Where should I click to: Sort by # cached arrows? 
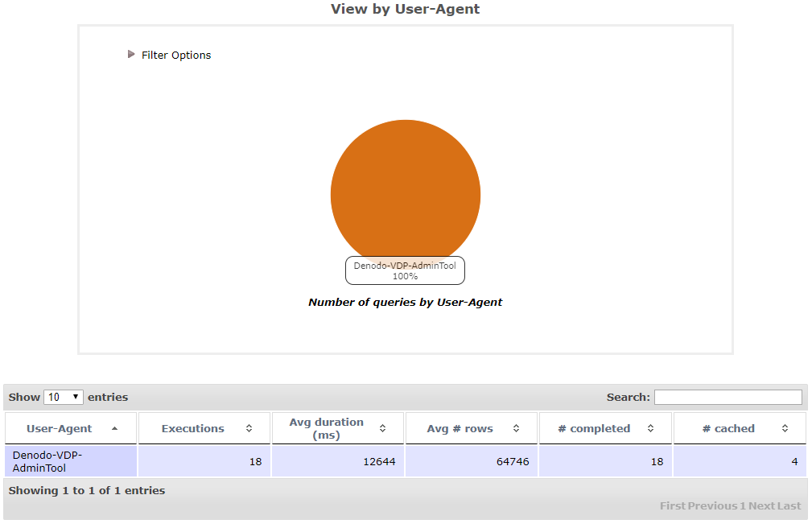(785, 428)
